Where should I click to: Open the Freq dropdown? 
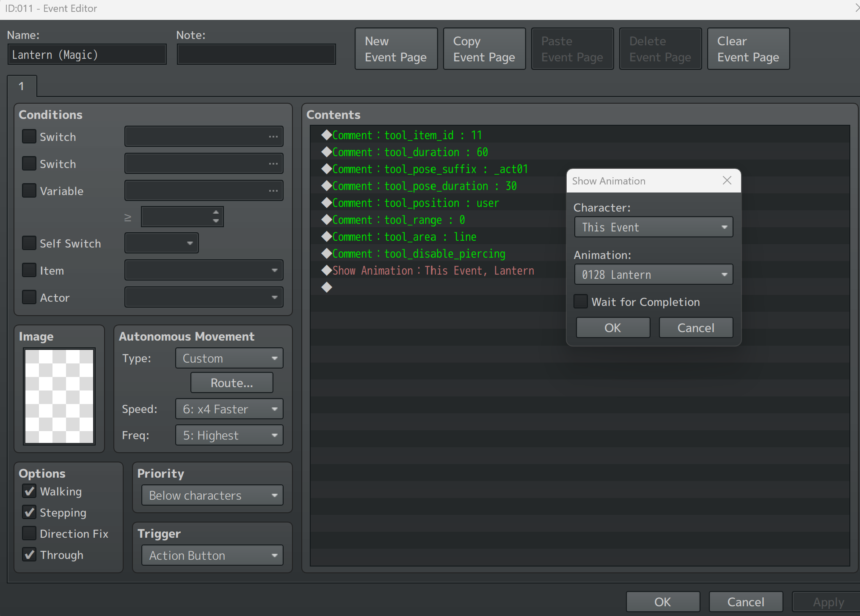coord(229,435)
